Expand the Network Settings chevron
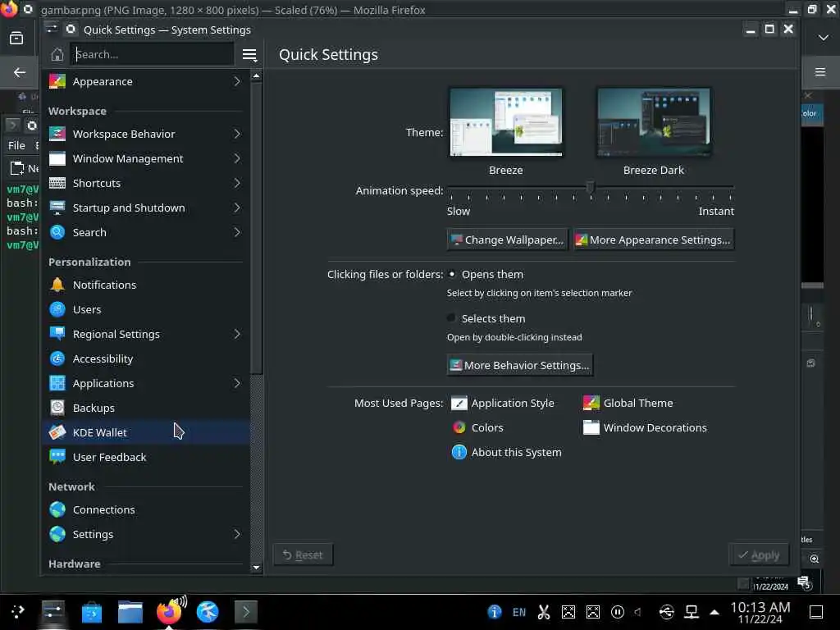 (237, 535)
